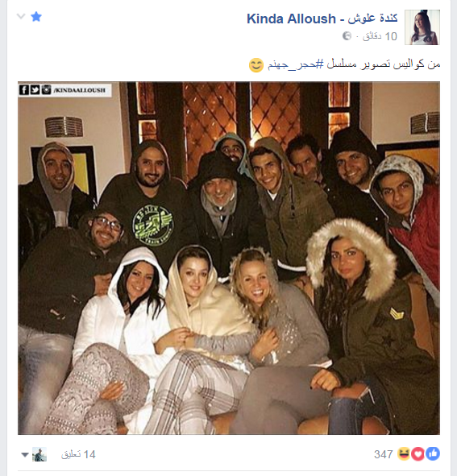Open Kinda Alloush's profile picture thumbnail
The height and width of the screenshot is (476, 457).
coord(422,27)
